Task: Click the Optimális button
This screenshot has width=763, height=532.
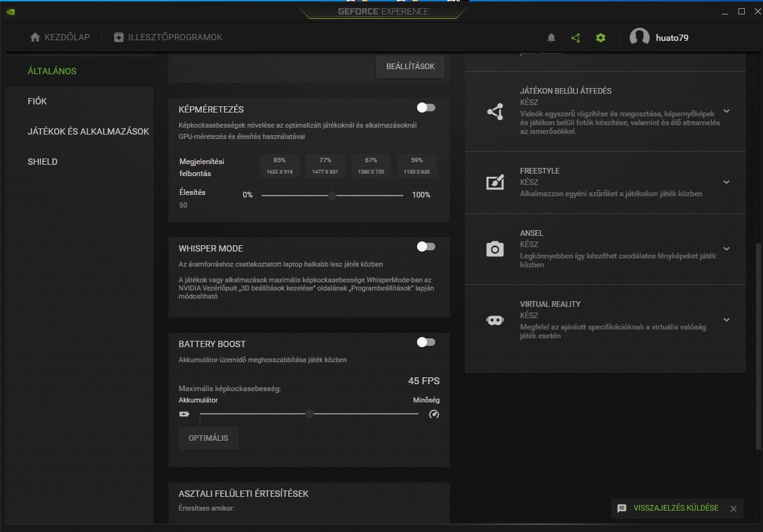Action: click(x=208, y=438)
